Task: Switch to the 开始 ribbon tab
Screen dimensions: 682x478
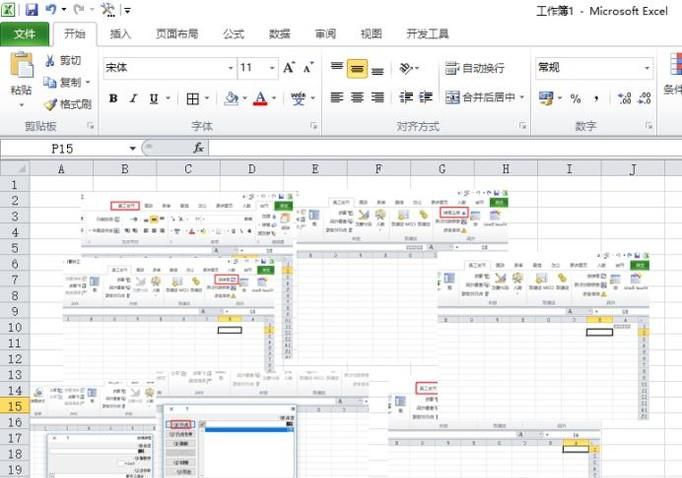Action: 74,34
